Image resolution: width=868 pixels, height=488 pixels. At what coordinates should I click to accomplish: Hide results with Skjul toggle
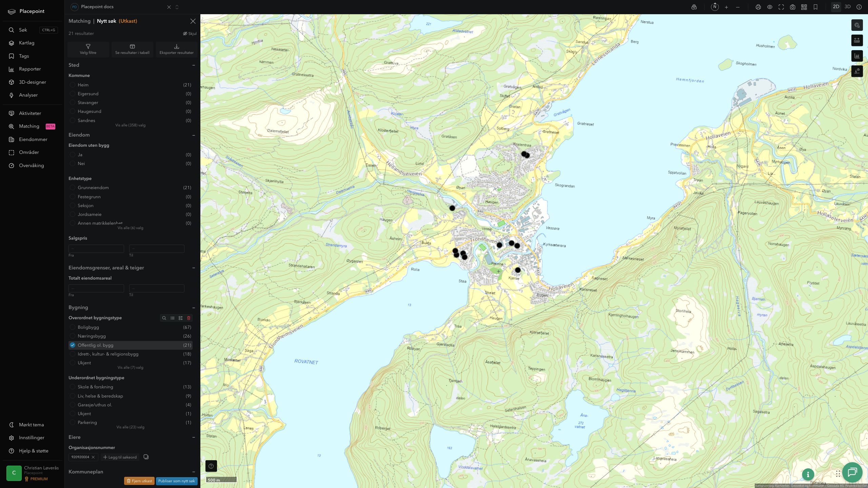pos(190,34)
